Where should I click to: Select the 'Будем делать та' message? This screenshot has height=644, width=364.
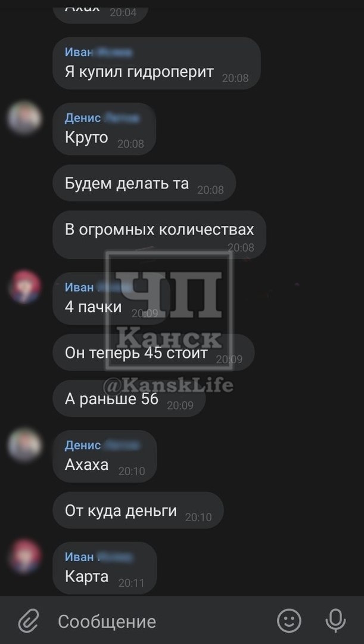[x=144, y=183]
